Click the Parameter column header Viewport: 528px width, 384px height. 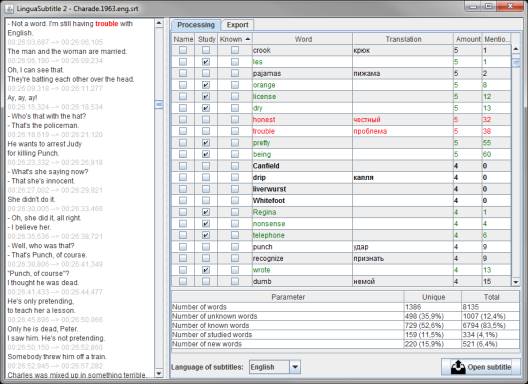288,297
